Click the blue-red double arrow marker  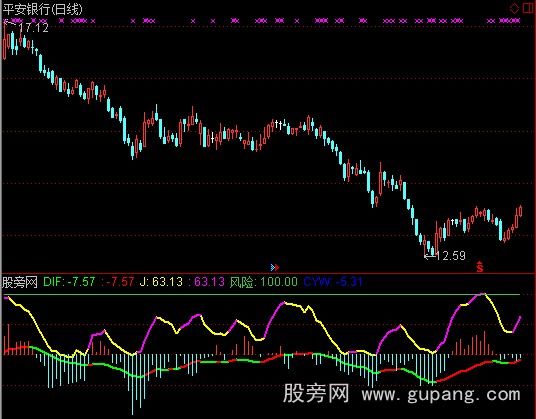coord(275,267)
